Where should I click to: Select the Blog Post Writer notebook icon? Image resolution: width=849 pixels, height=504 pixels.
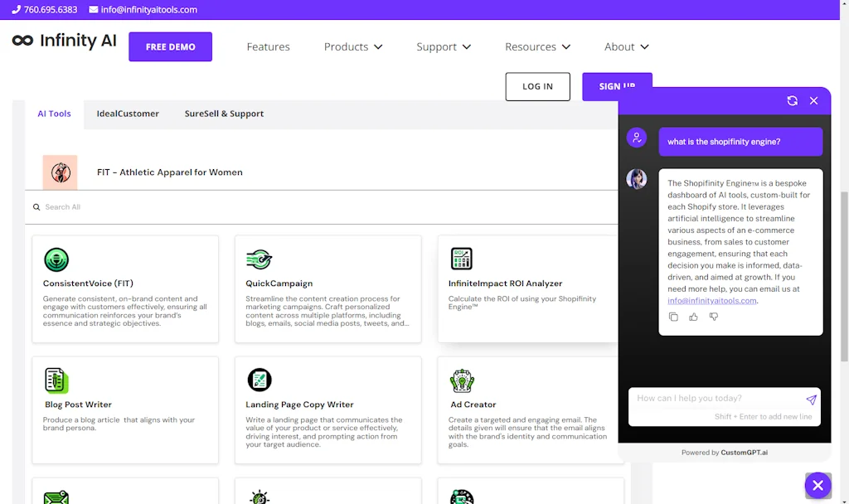(56, 380)
